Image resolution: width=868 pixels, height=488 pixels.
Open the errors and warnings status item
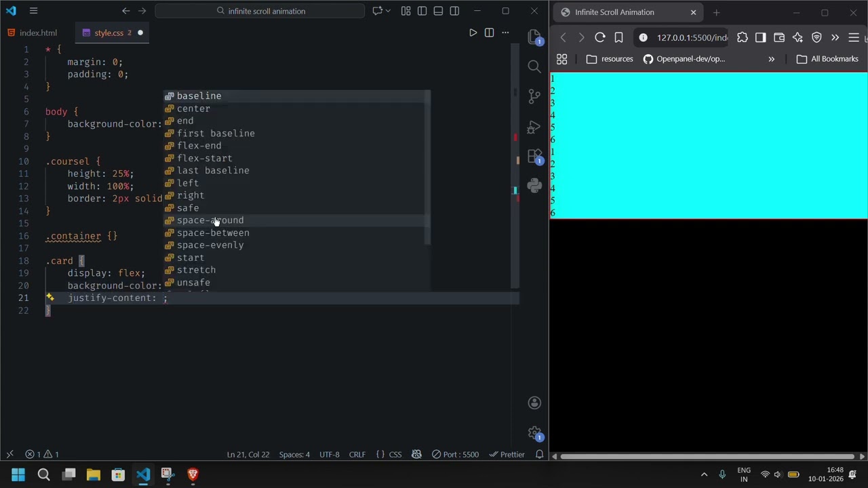pos(42,454)
